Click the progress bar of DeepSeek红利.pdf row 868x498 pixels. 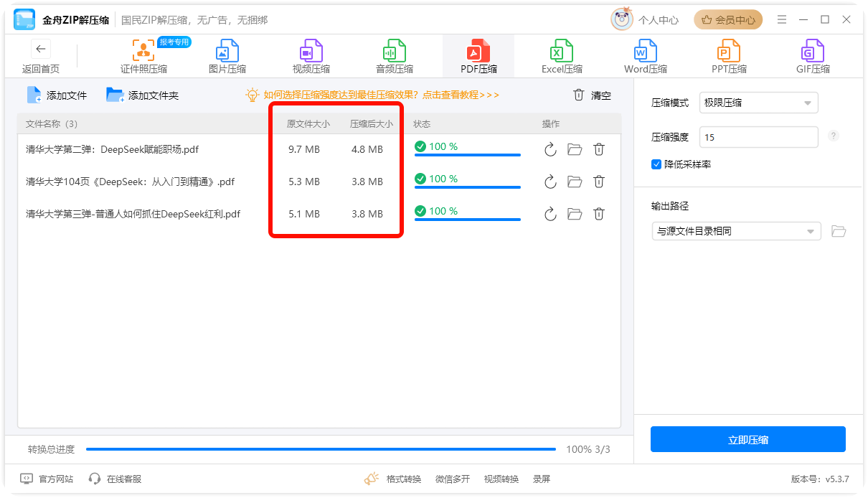(468, 220)
